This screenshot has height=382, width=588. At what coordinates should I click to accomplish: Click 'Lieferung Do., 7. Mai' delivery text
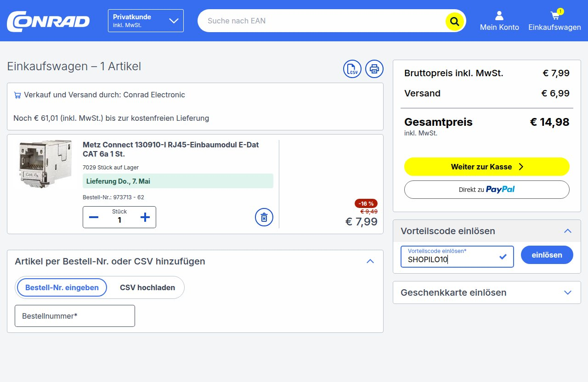[118, 181]
